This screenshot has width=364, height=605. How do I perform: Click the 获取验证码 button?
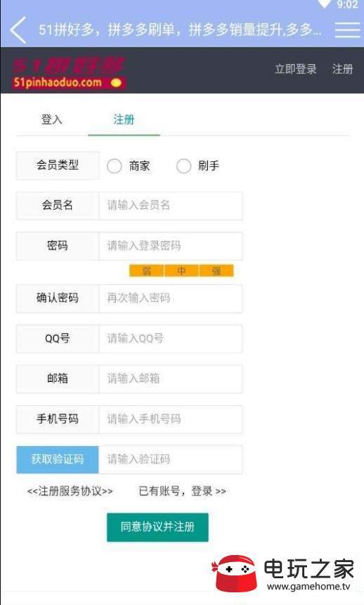(58, 459)
